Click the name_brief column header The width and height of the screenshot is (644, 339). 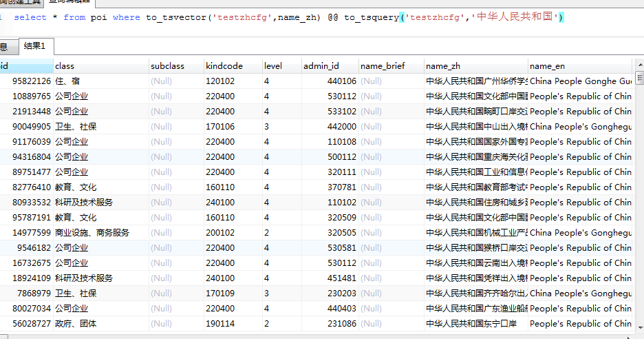click(x=391, y=66)
